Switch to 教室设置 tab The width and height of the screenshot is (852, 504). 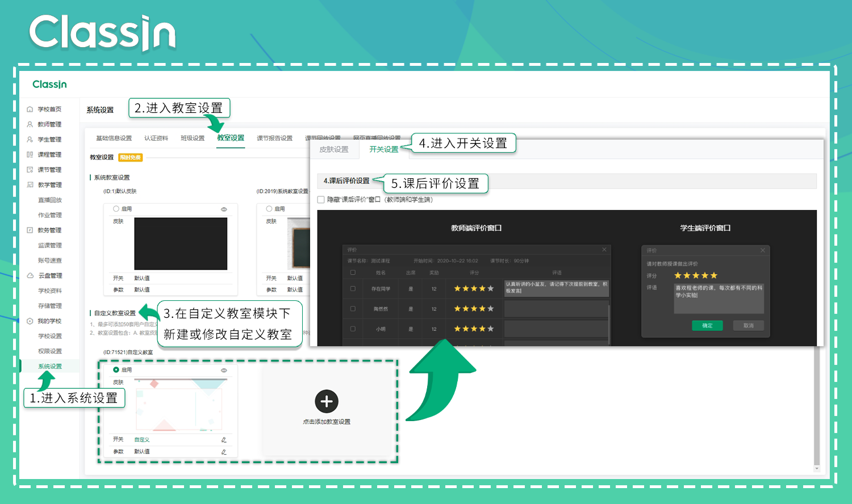(231, 138)
